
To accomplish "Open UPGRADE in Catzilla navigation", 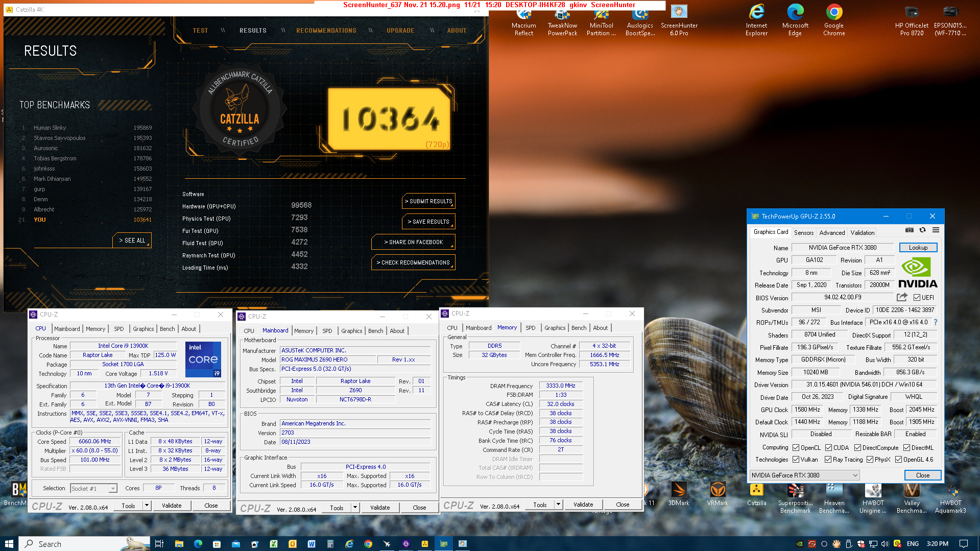I will click(400, 31).
